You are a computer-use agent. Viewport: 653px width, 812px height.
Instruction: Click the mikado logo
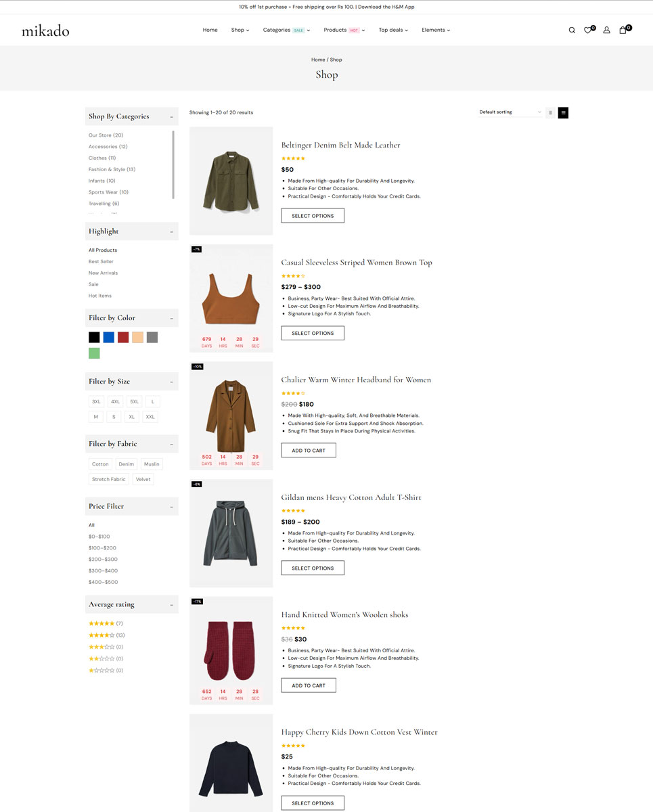[x=45, y=30]
